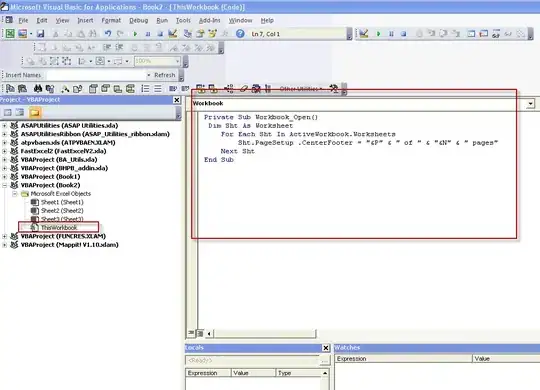Expand the ASAPUtilities (ASAP Utilities.xla) project

click(x=4, y=126)
